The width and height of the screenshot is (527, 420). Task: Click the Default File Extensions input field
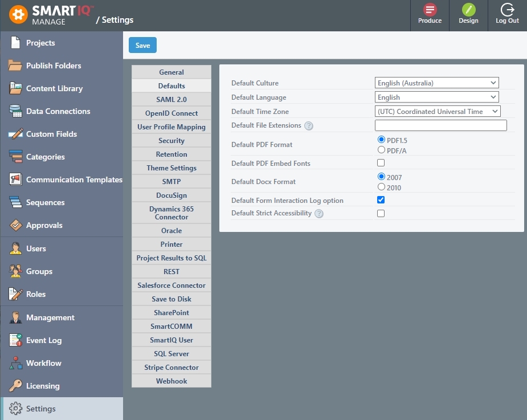[x=440, y=125]
